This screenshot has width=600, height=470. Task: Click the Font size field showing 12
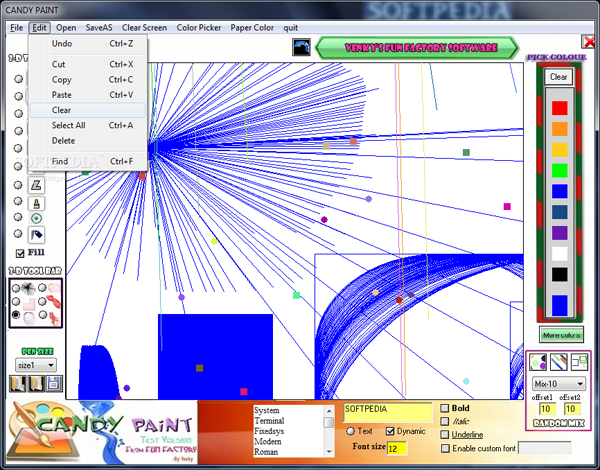pyautogui.click(x=396, y=448)
